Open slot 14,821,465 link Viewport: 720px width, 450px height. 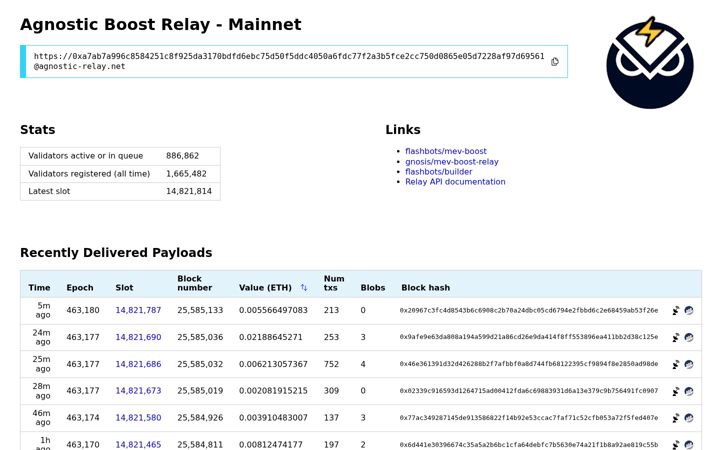click(138, 444)
